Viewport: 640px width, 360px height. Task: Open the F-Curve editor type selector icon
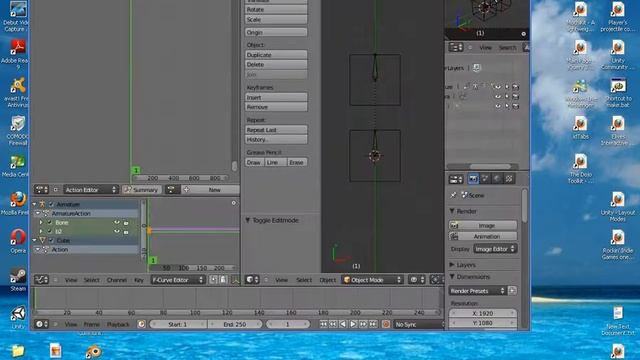[41, 280]
